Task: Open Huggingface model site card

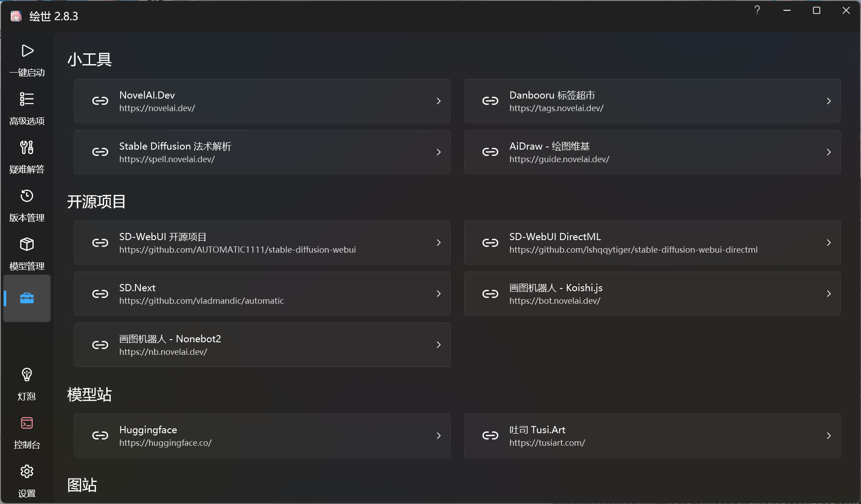Action: 262,436
